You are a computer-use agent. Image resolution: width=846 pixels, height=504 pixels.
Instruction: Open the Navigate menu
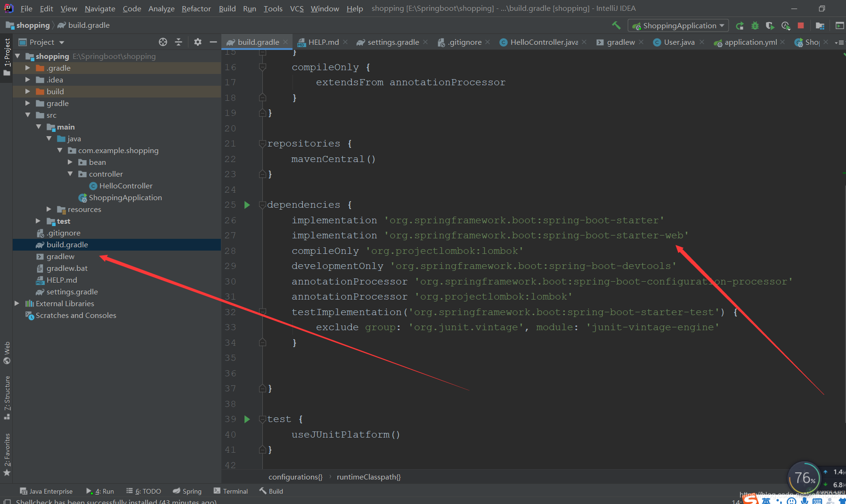100,8
